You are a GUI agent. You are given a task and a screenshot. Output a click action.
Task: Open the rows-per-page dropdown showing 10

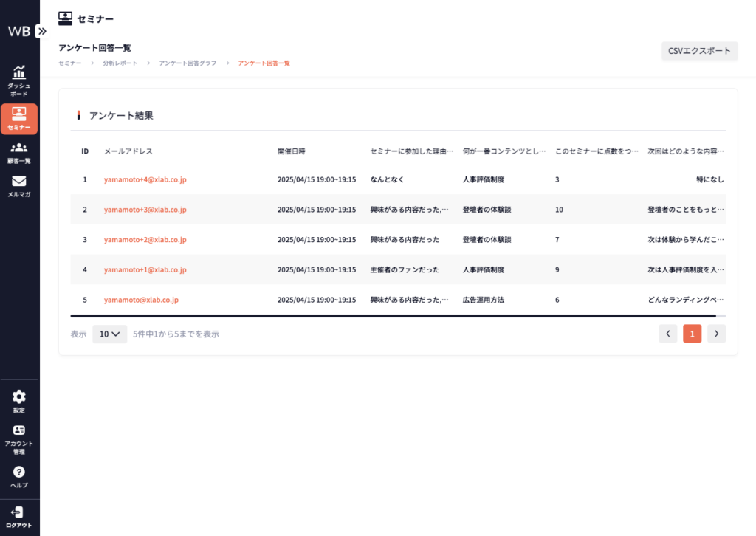109,334
